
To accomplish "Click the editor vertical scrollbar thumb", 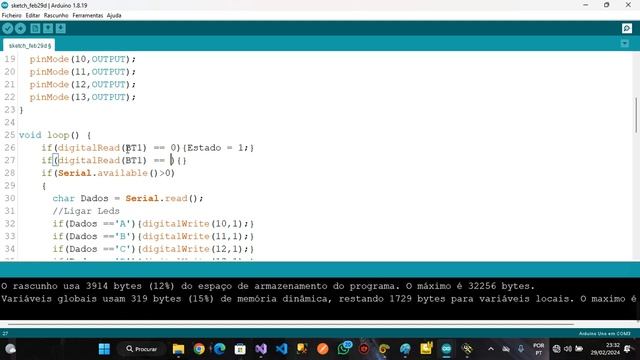I will tap(636, 115).
